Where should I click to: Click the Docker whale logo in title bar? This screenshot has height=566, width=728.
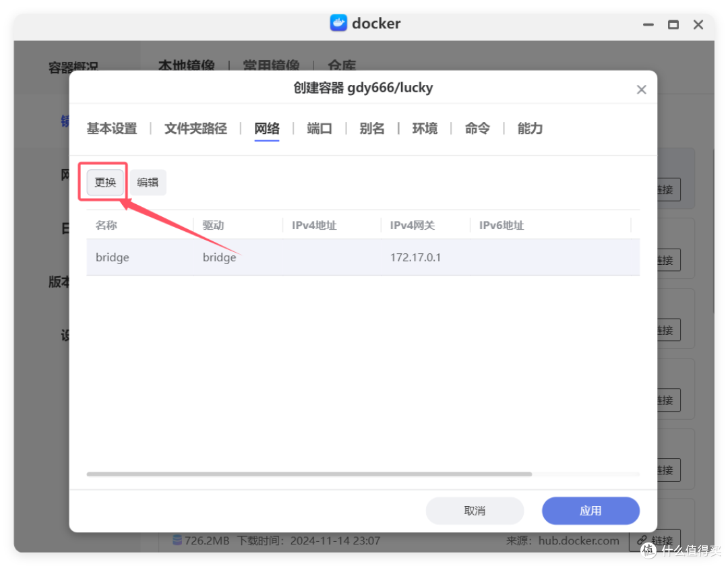coord(338,23)
